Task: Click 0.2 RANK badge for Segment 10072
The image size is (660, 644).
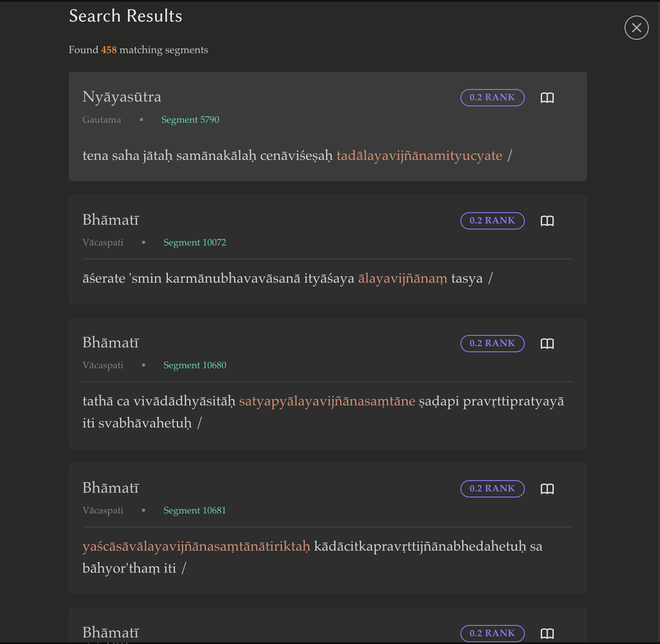Action: (x=492, y=221)
